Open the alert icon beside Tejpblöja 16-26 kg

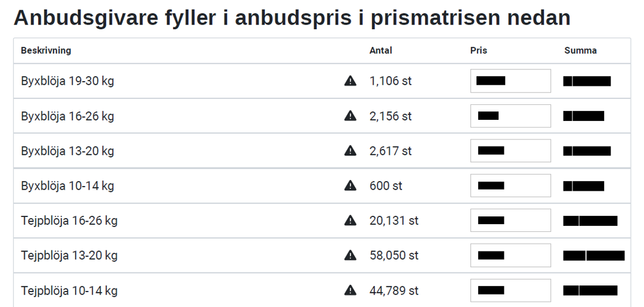click(350, 221)
